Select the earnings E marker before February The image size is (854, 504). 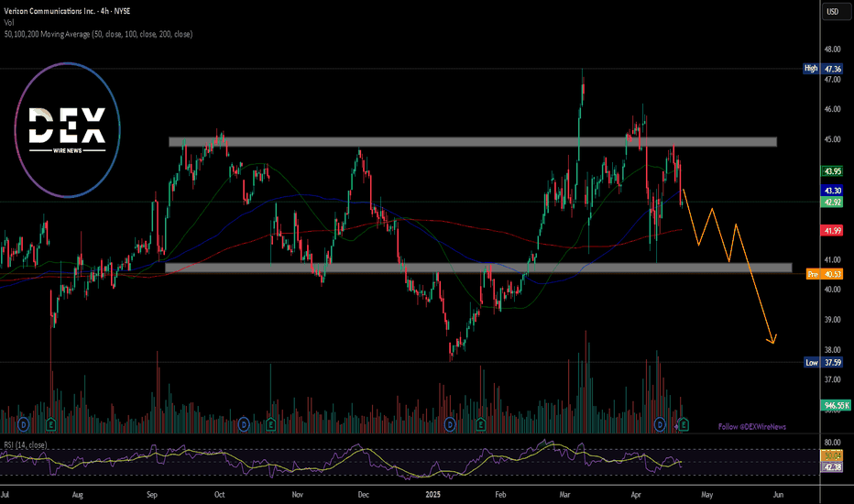pos(480,424)
